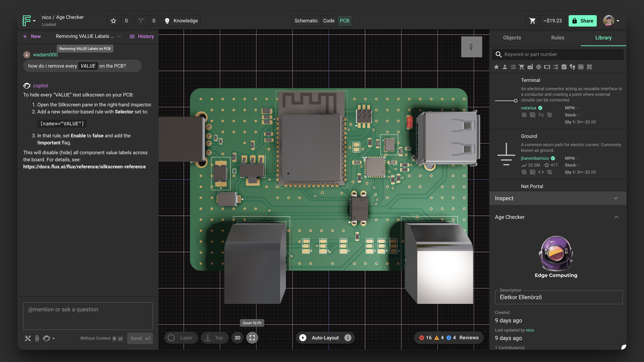Click the keyword or part number search field
644x362 pixels.
pyautogui.click(x=560, y=54)
